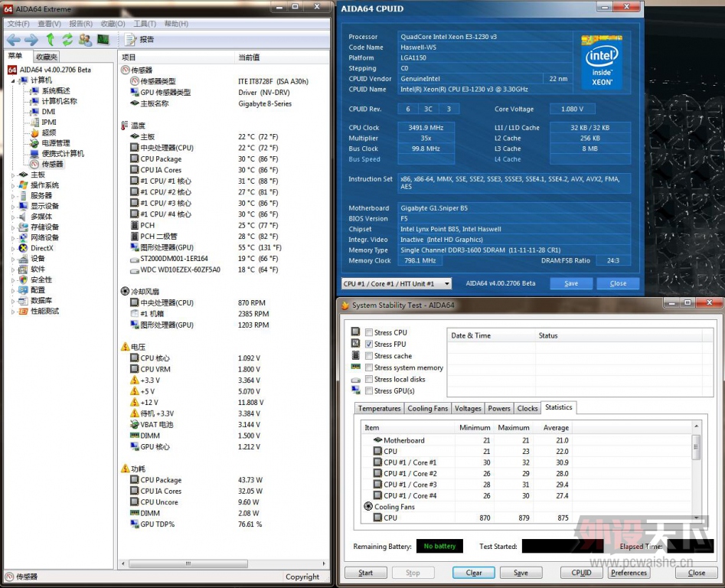Uncheck the Stress FPU checkbox
Screen dimensions: 725x588
369,344
